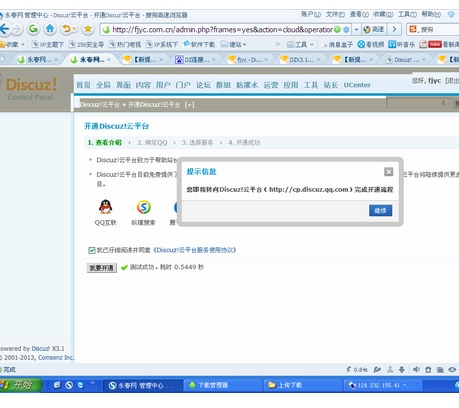Click the blue 继续 button in dialog
459x408 pixels.
click(x=380, y=210)
